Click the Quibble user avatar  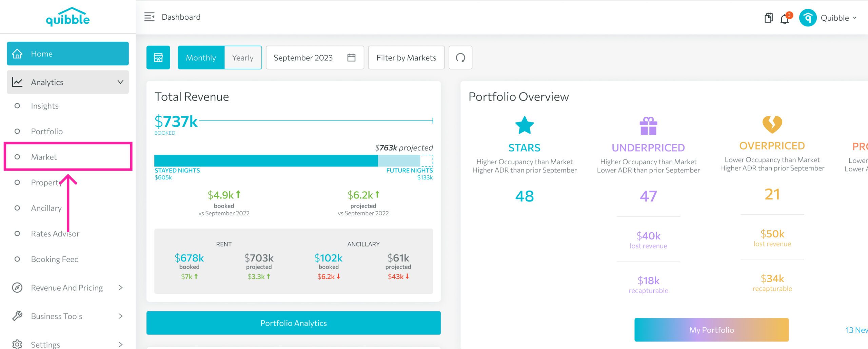coord(808,18)
